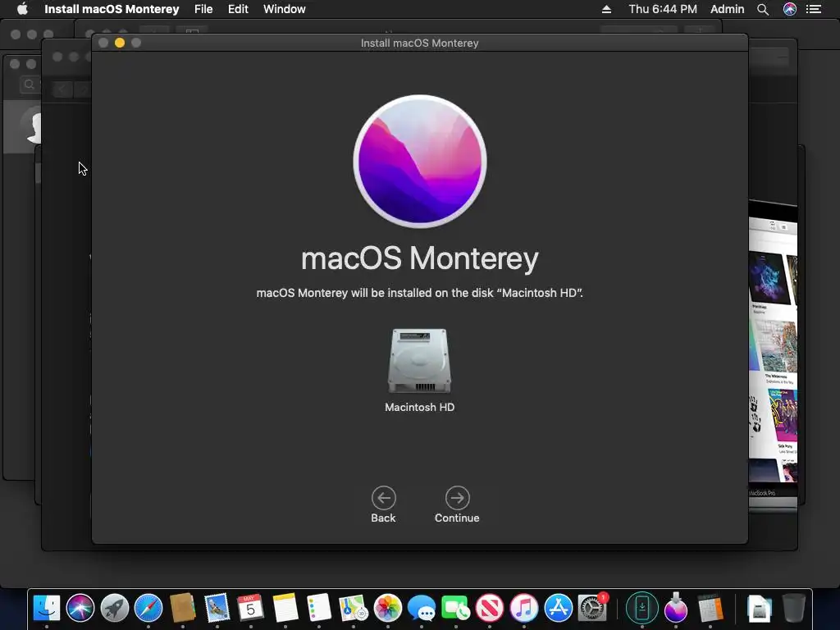840x630 pixels.
Task: Click the search field in the background window
Action: pos(30,84)
